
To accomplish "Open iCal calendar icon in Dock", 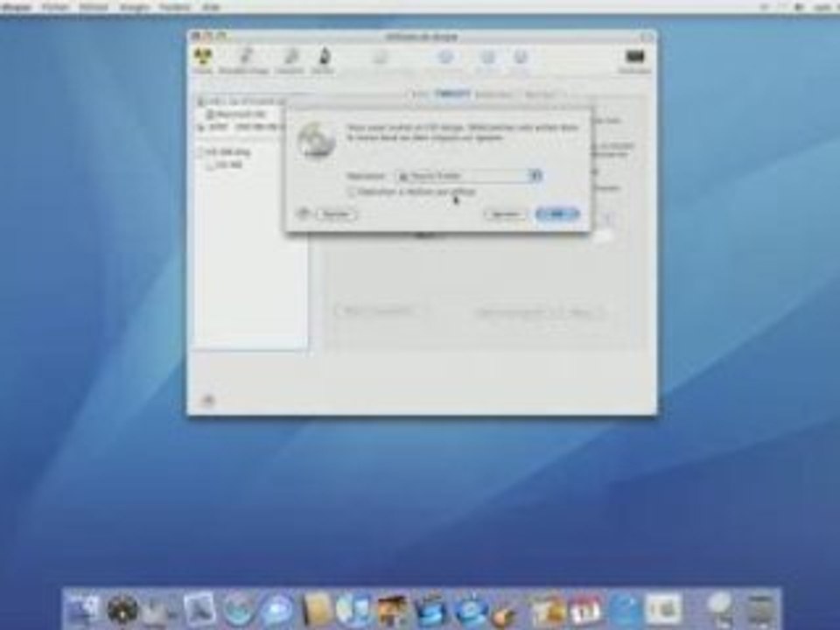I will point(585,608).
